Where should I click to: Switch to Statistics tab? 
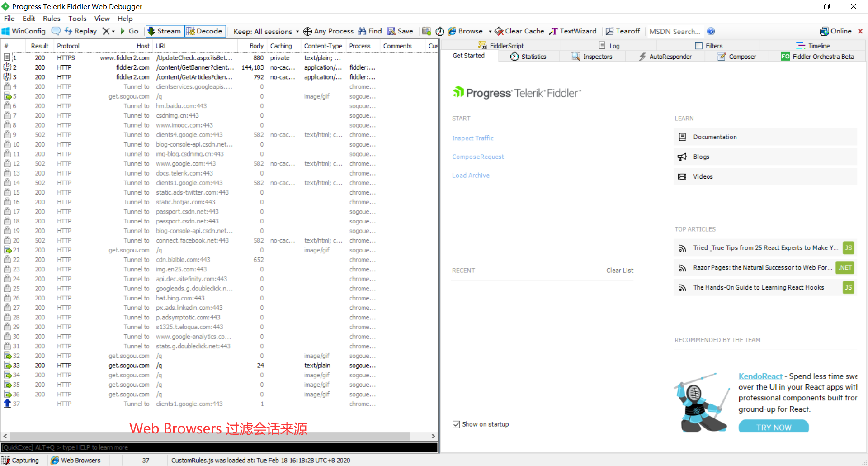pos(528,57)
